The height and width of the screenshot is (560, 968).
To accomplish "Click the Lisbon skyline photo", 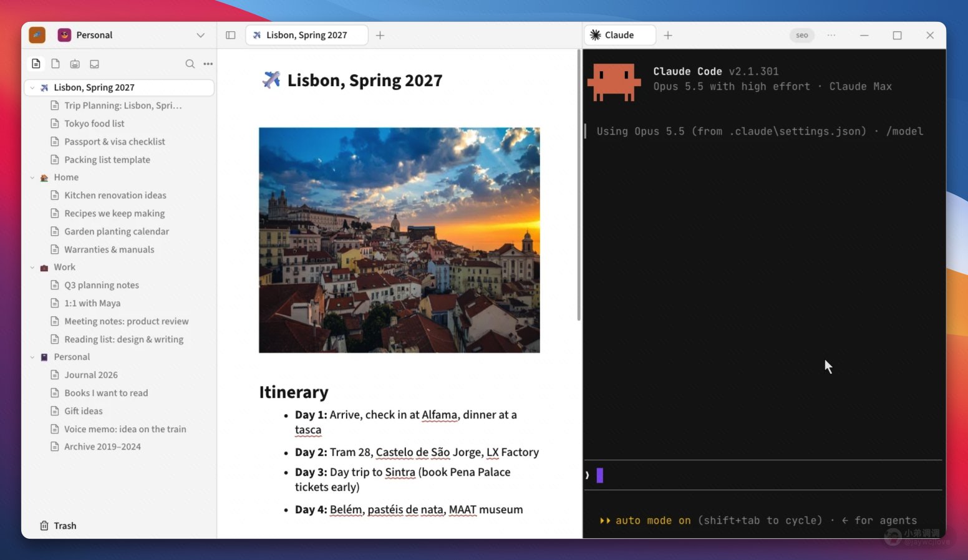I will coord(399,240).
